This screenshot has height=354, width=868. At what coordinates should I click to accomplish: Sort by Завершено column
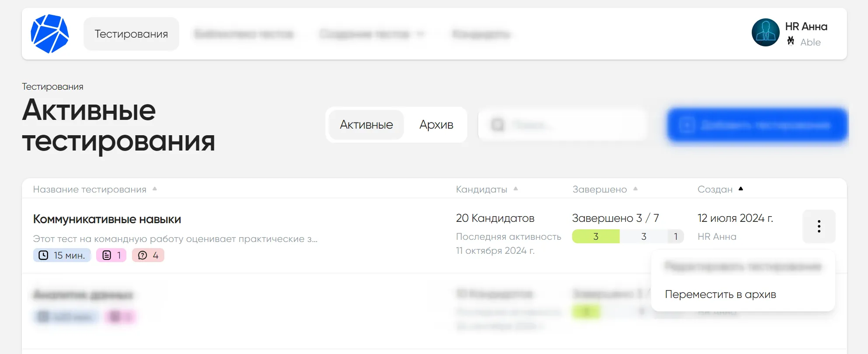[605, 189]
